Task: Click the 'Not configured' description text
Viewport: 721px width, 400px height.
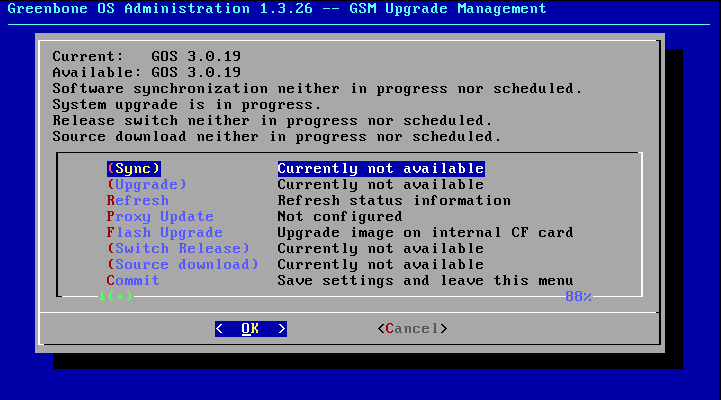Action: coord(340,217)
